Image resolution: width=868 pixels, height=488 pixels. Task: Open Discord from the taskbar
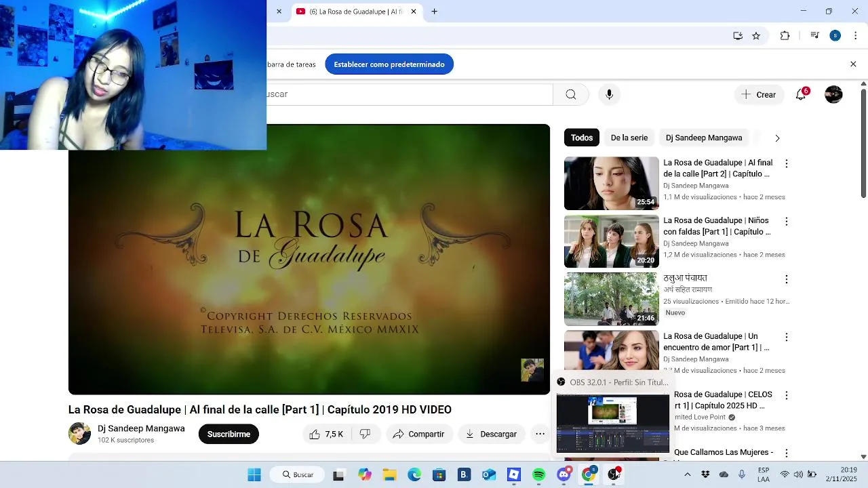[564, 474]
